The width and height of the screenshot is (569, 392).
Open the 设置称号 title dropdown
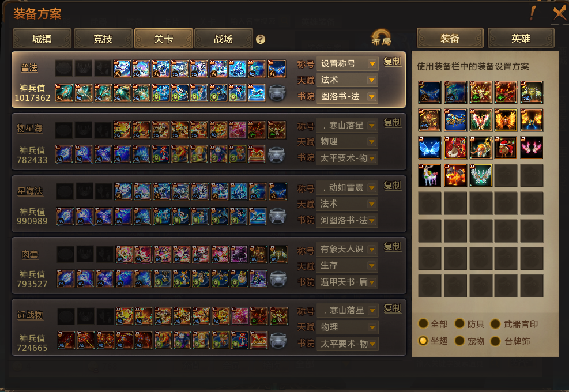347,64
